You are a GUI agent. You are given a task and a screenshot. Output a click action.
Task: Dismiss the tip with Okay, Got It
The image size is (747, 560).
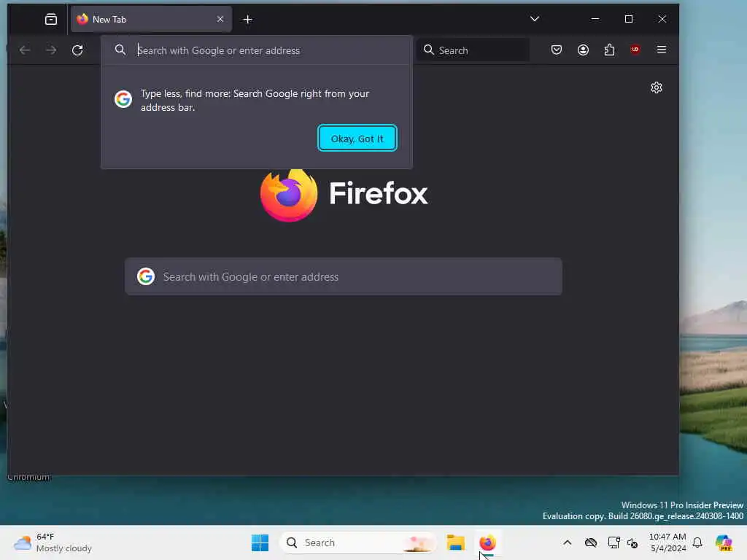357,138
